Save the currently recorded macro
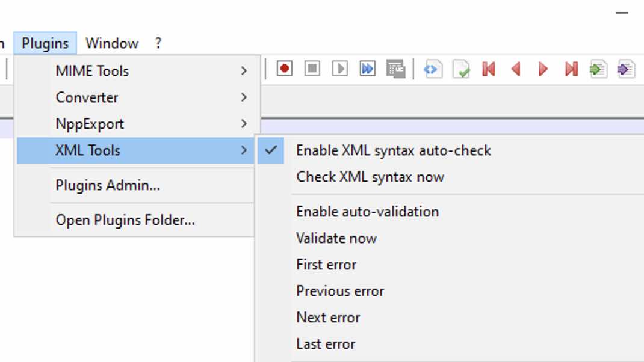 pos(395,69)
